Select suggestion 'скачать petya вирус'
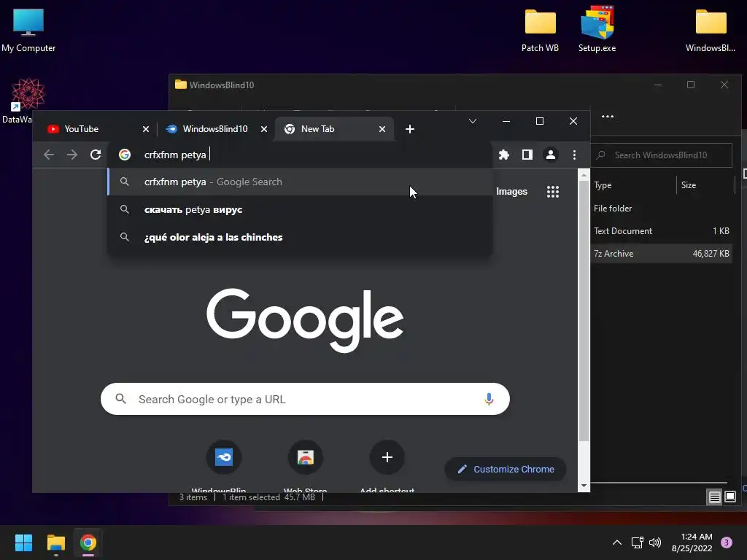Screen dimensions: 747x560 [300, 209]
